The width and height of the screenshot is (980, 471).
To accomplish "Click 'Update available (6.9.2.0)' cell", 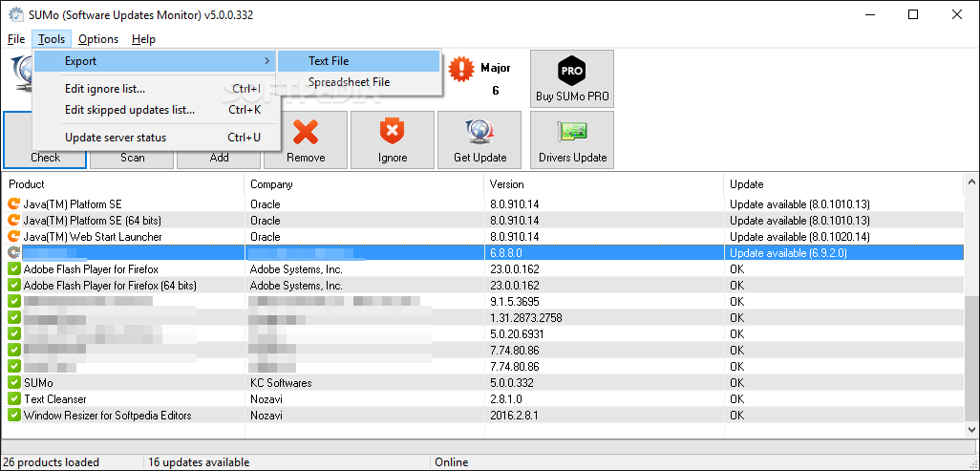I will pyautogui.click(x=788, y=253).
